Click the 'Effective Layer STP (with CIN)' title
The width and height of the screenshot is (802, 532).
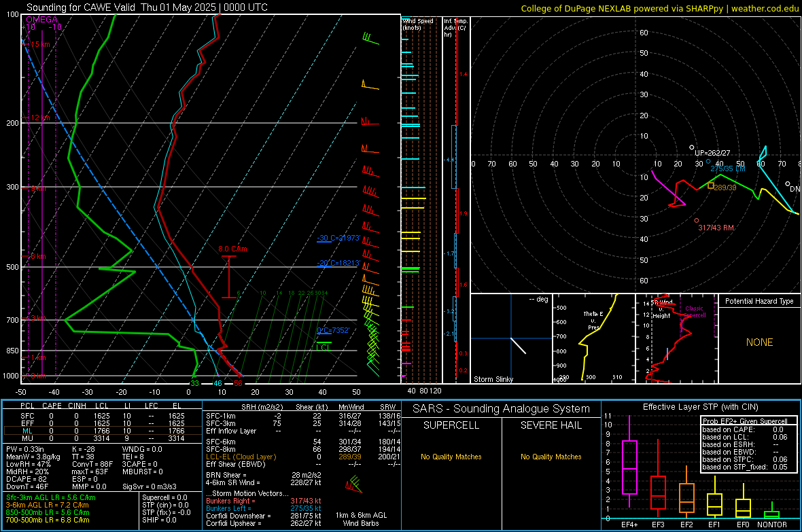700,407
